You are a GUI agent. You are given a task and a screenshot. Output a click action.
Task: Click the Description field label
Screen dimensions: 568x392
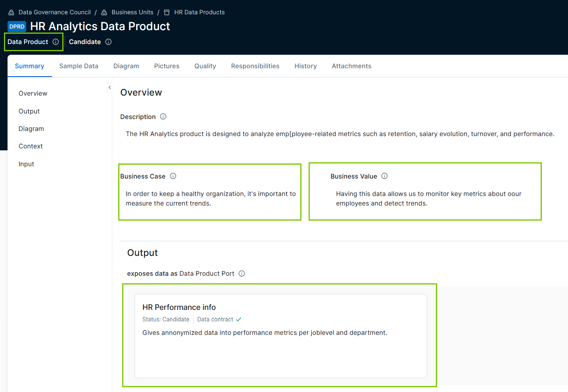[138, 117]
